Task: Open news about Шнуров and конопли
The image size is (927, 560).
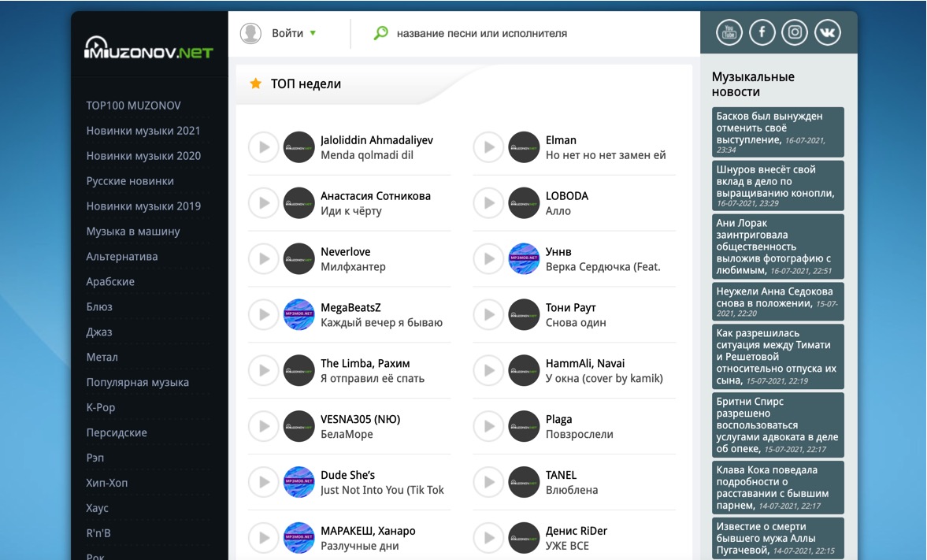Action: tap(778, 186)
